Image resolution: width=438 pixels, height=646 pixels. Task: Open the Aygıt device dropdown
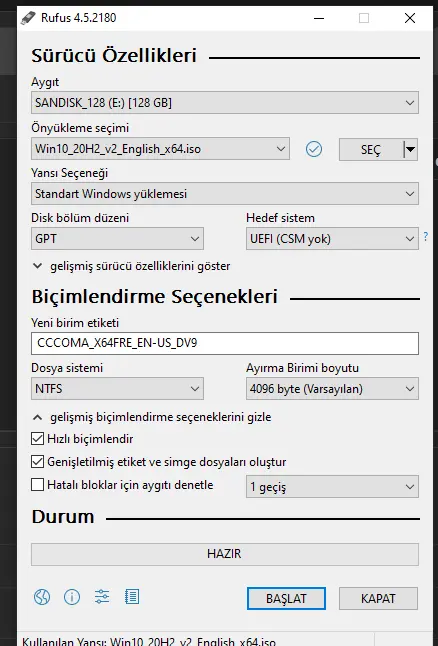pyautogui.click(x=225, y=103)
